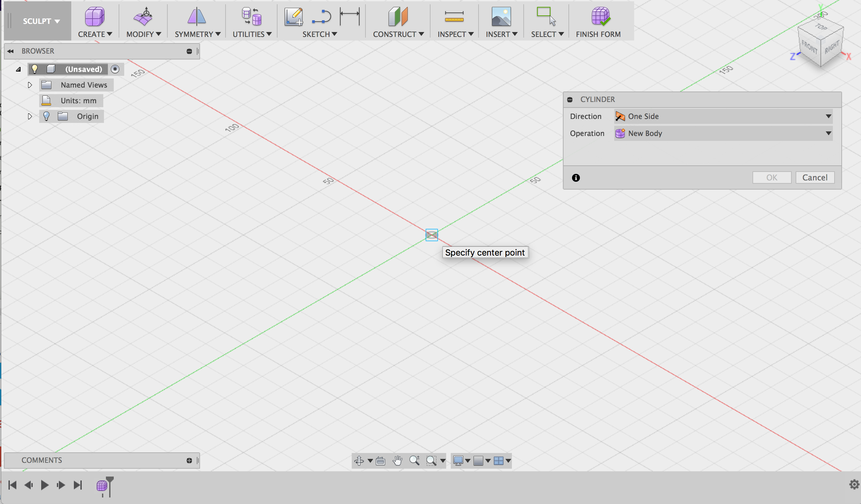
Task: Expand the Comments panel plus button
Action: click(189, 460)
